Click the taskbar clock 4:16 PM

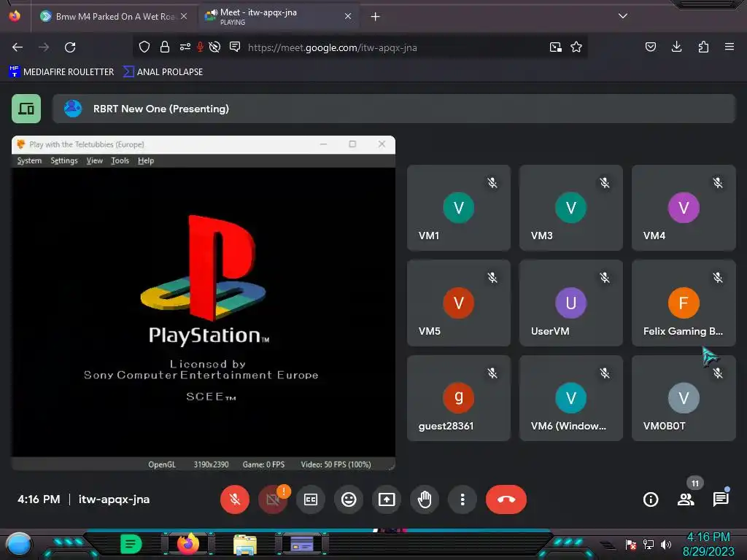click(x=708, y=537)
